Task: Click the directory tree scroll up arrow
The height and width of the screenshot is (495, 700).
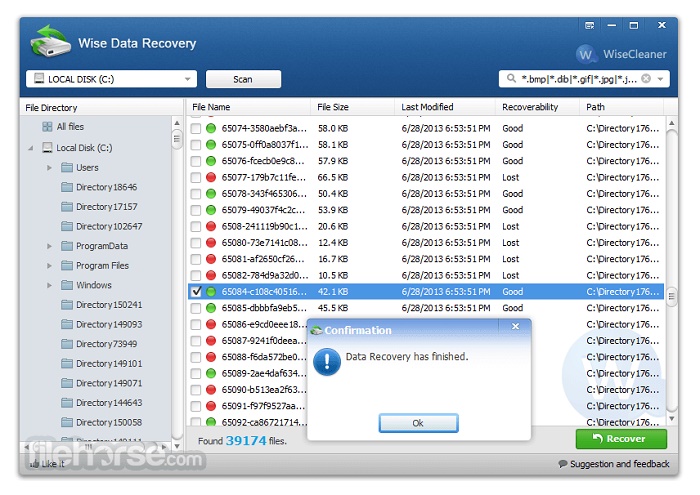Action: (x=177, y=123)
